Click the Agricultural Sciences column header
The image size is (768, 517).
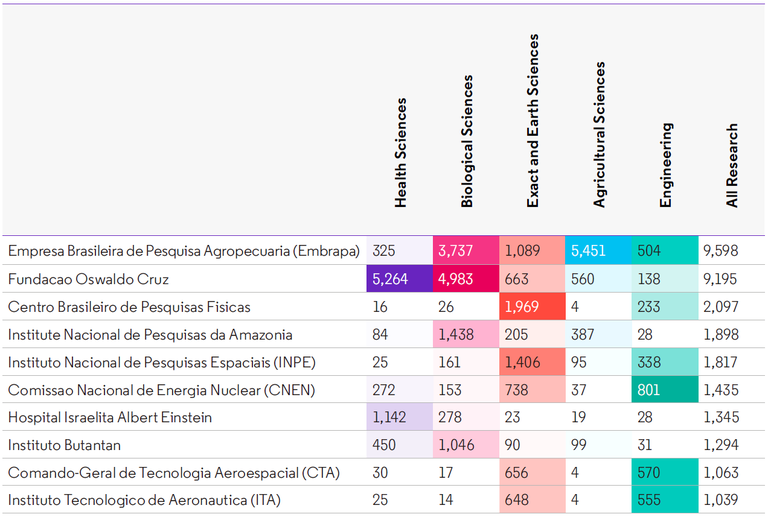pos(599,134)
